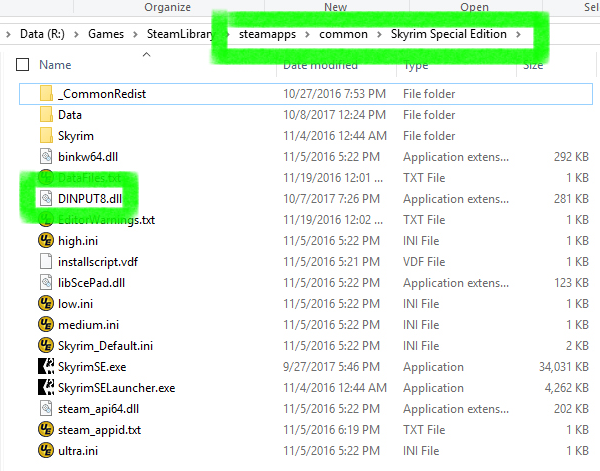Select SkyrimSE.exe file name
Image resolution: width=600 pixels, height=471 pixels.
coord(92,367)
